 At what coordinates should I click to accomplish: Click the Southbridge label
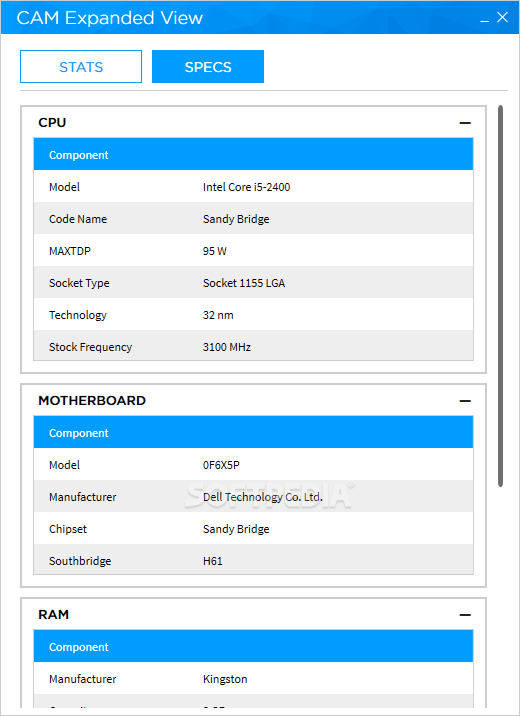tap(80, 561)
